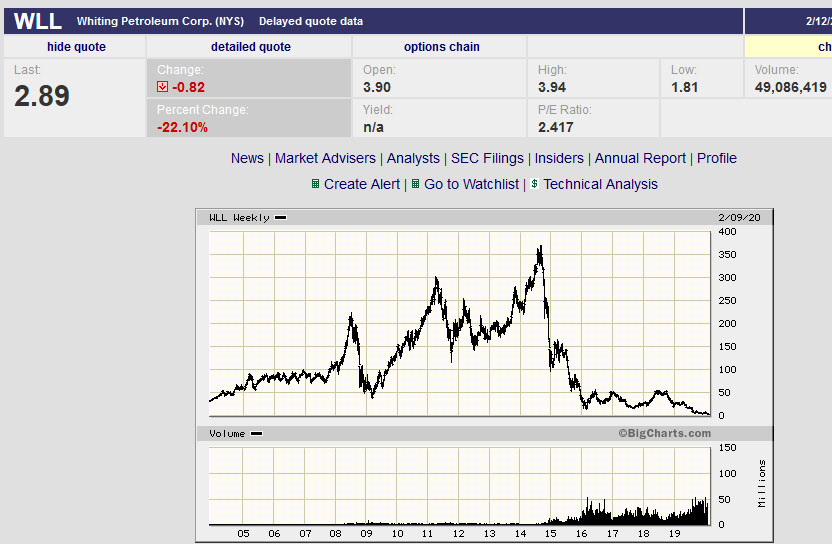This screenshot has height=544, width=832.
Task: Click the Millions volume axis label
Action: point(762,483)
